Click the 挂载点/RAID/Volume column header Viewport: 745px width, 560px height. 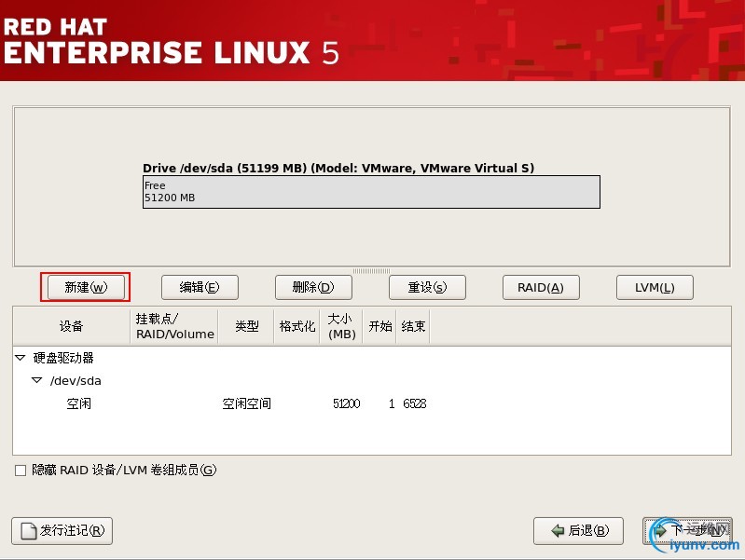pos(174,326)
